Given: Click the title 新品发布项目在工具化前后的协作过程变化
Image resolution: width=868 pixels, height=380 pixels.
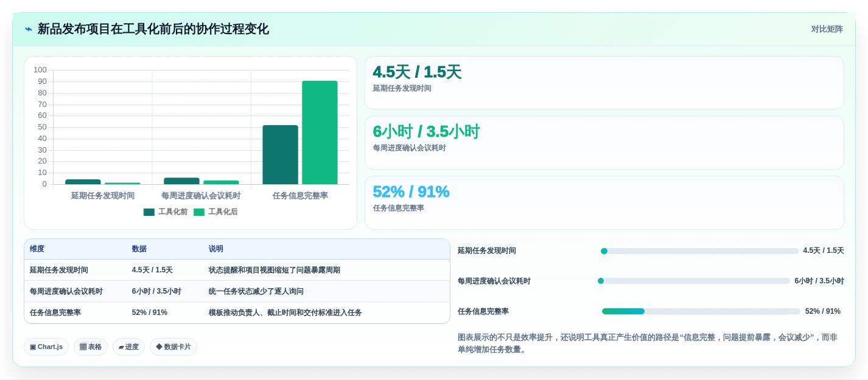Looking at the screenshot, I should (153, 29).
